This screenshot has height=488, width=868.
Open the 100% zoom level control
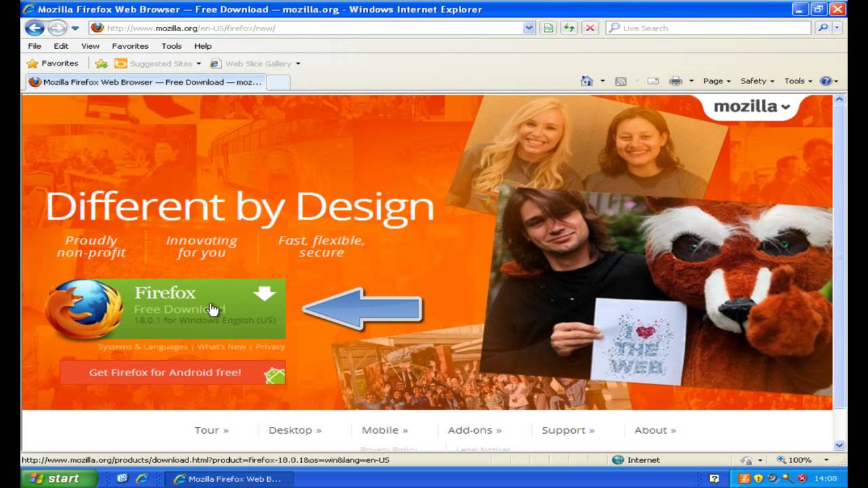click(x=803, y=460)
